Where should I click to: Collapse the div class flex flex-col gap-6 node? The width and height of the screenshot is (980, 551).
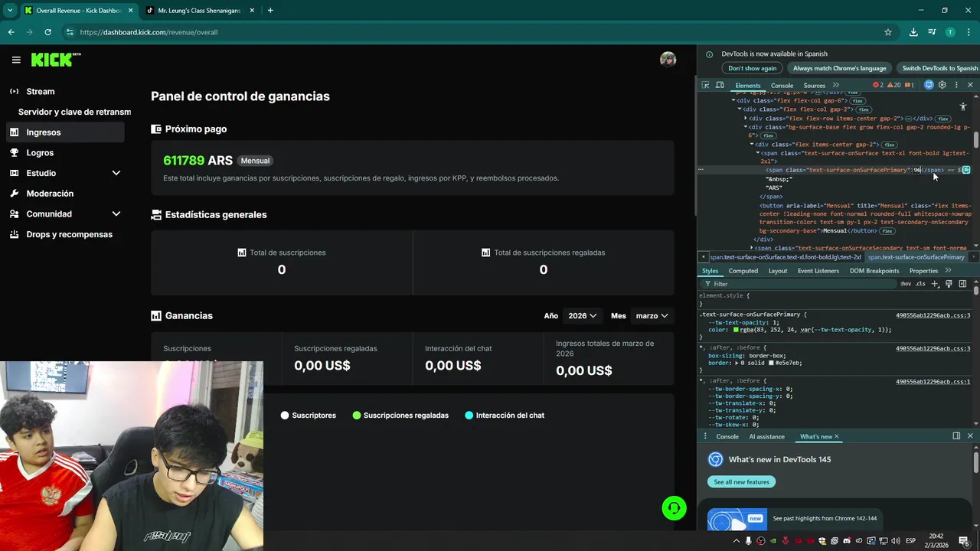tap(733, 100)
